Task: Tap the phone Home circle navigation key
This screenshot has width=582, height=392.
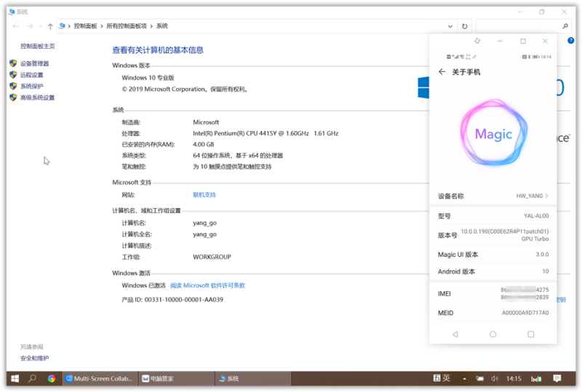Action: click(x=493, y=335)
